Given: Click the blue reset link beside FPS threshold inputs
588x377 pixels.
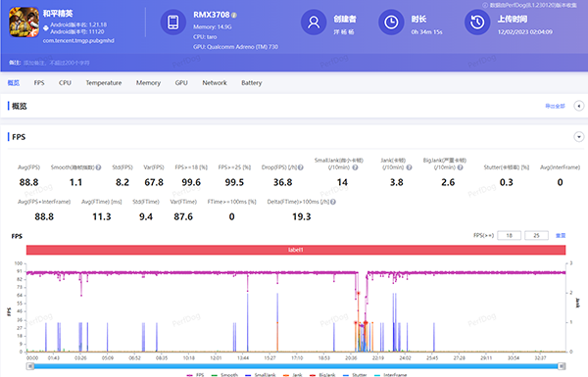Looking at the screenshot, I should pos(561,235).
